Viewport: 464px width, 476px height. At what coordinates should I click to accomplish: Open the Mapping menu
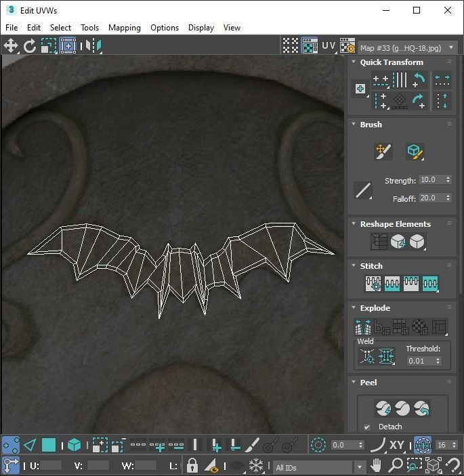[125, 28]
